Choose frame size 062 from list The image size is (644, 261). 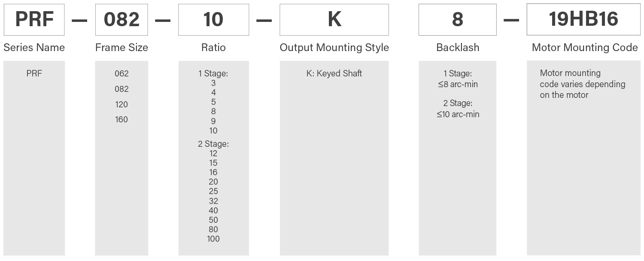122,74
